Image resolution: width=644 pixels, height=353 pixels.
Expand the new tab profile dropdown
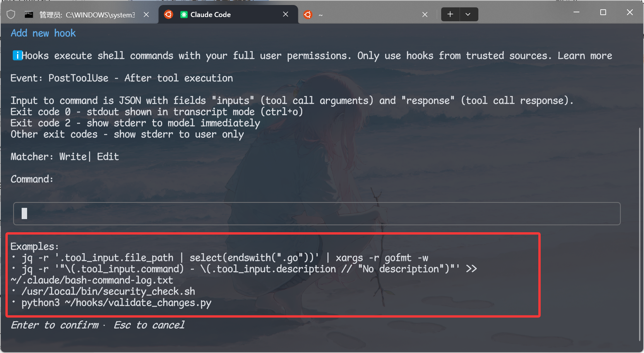[x=468, y=14]
